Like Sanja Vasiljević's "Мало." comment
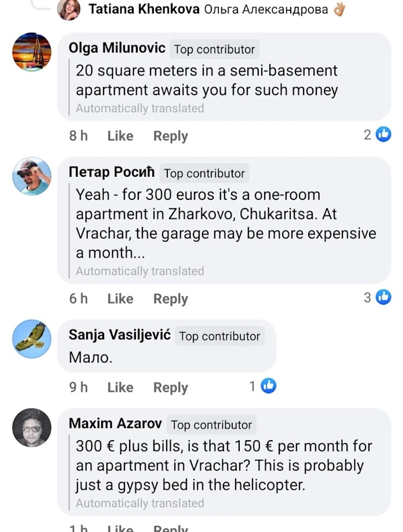Image resolution: width=403 pixels, height=532 pixels. point(120,387)
